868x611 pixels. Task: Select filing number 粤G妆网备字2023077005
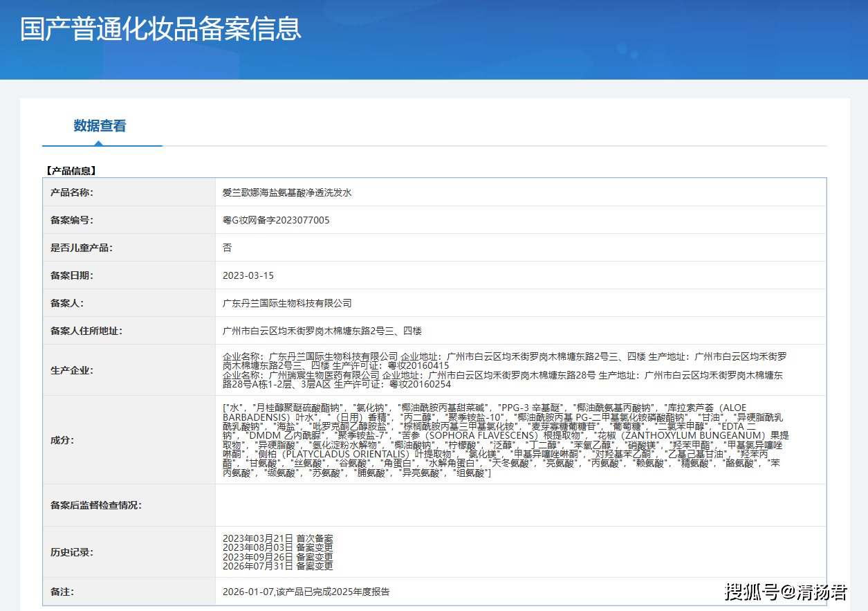pos(276,220)
